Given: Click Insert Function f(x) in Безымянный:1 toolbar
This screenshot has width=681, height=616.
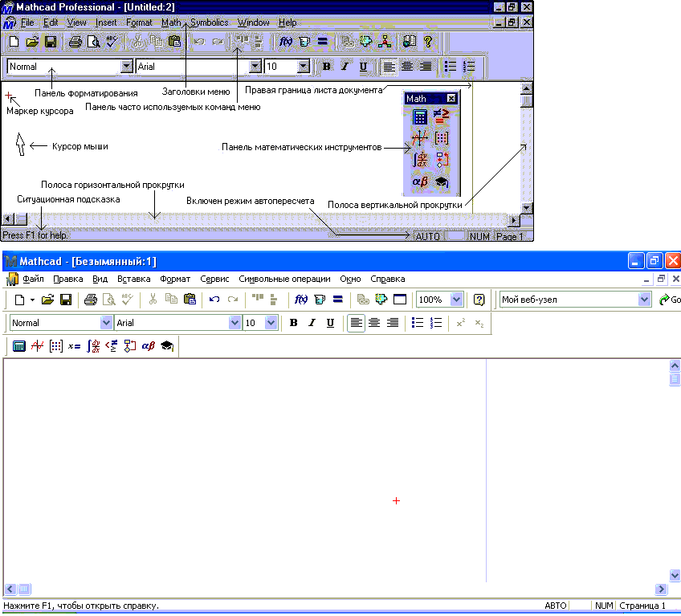Looking at the screenshot, I should (x=301, y=300).
